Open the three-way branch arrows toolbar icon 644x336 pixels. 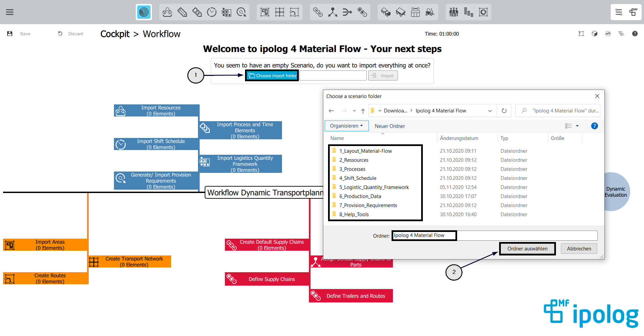pyautogui.click(x=333, y=12)
